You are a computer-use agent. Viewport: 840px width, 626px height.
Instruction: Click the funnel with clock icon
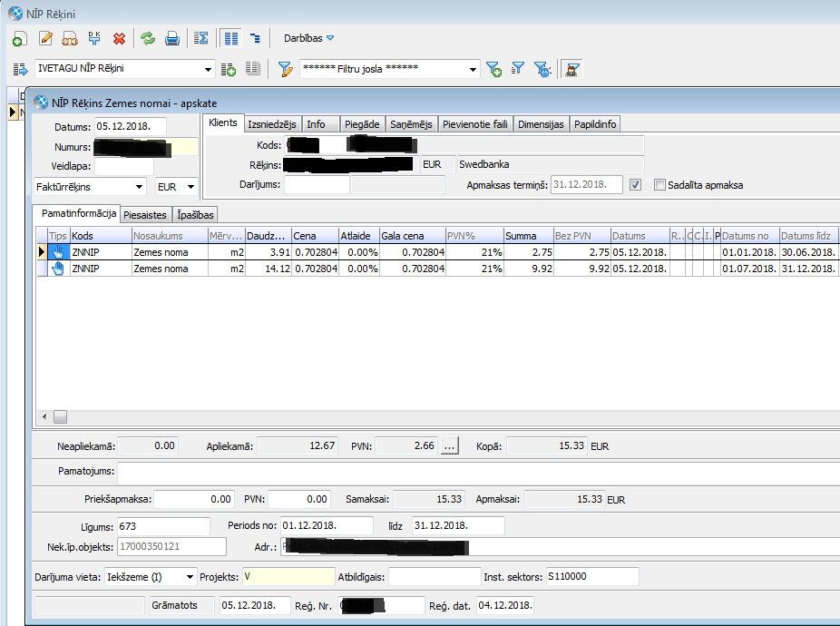[x=542, y=69]
